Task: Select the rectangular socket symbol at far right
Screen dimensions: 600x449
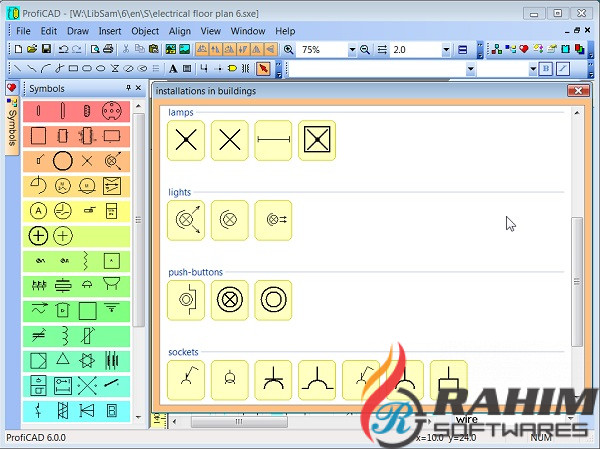Action: pyautogui.click(x=448, y=380)
